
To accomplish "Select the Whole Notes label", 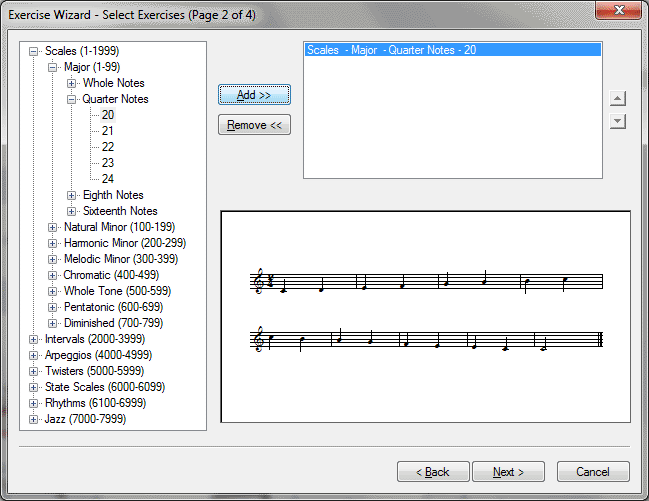I will (x=113, y=83).
